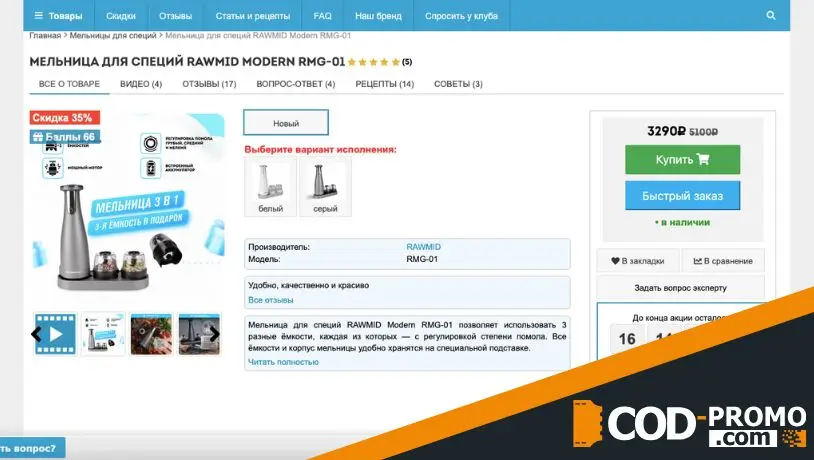Image resolution: width=814 pixels, height=460 pixels.
Task: Open Статьи и рецепты section
Action: pos(252,16)
